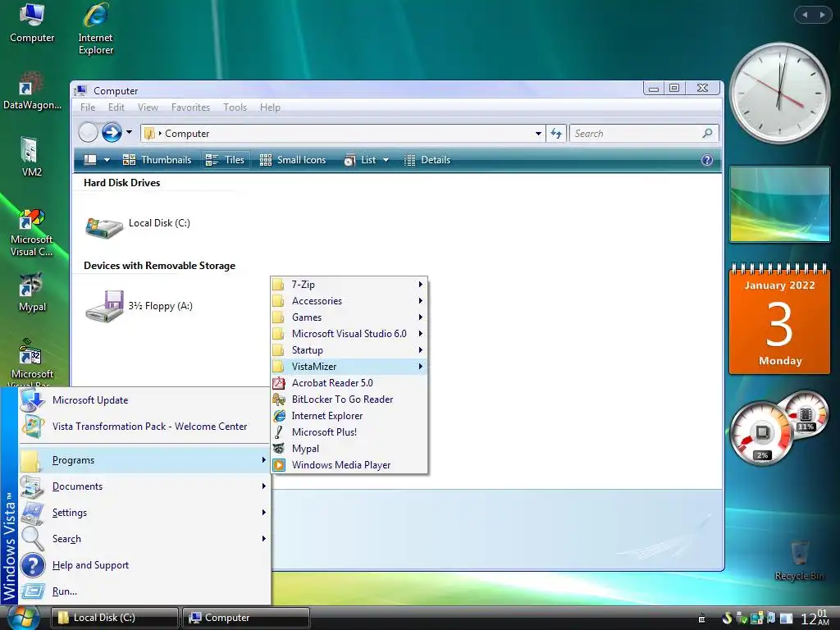Open the recent pages dropdown next to Forward
Image resolution: width=840 pixels, height=630 pixels.
(129, 132)
